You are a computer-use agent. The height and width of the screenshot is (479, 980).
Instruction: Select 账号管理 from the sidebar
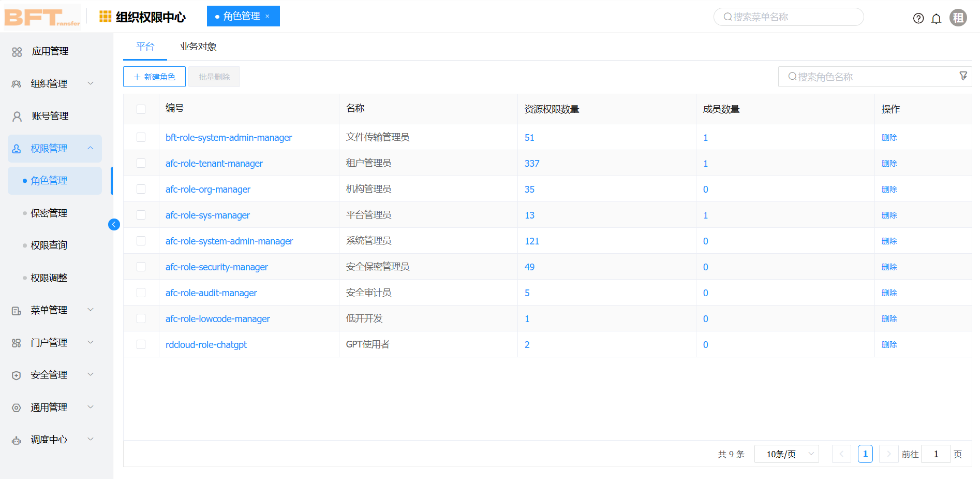pyautogui.click(x=49, y=115)
